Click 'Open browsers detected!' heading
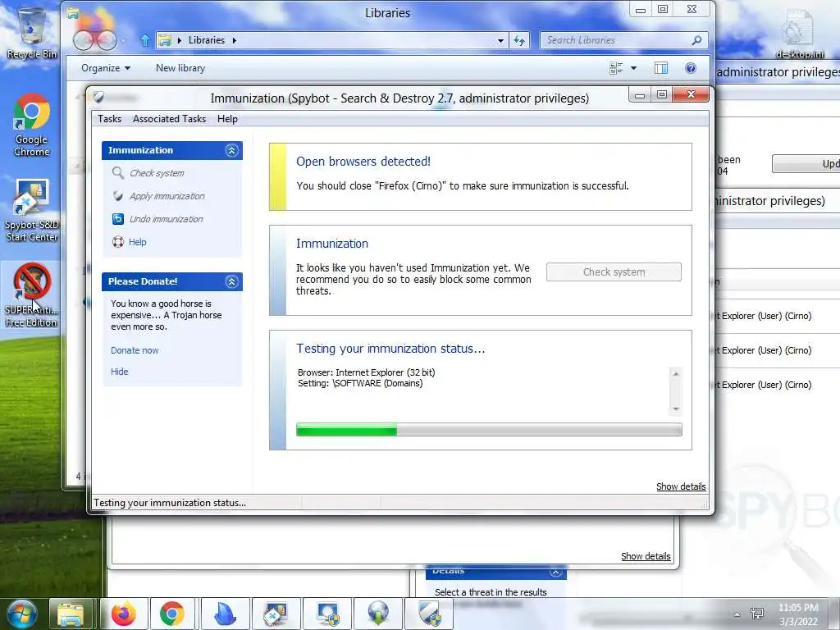 click(363, 162)
